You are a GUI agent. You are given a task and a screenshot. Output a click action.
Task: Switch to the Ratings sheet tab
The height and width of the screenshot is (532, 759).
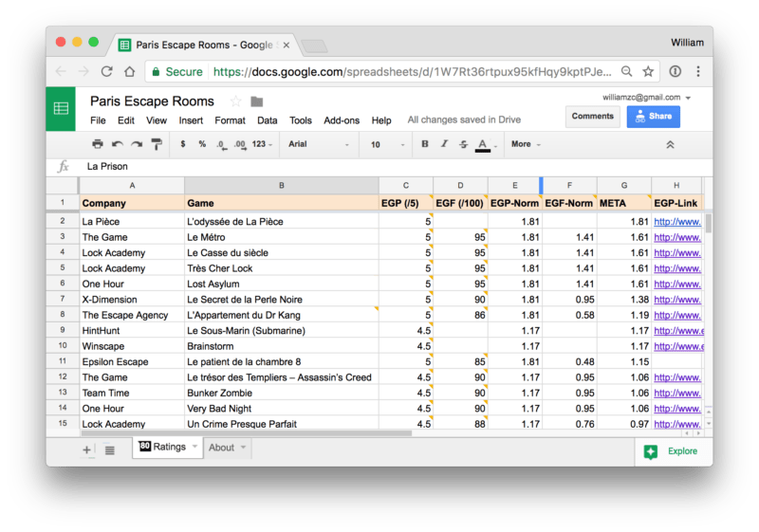169,447
